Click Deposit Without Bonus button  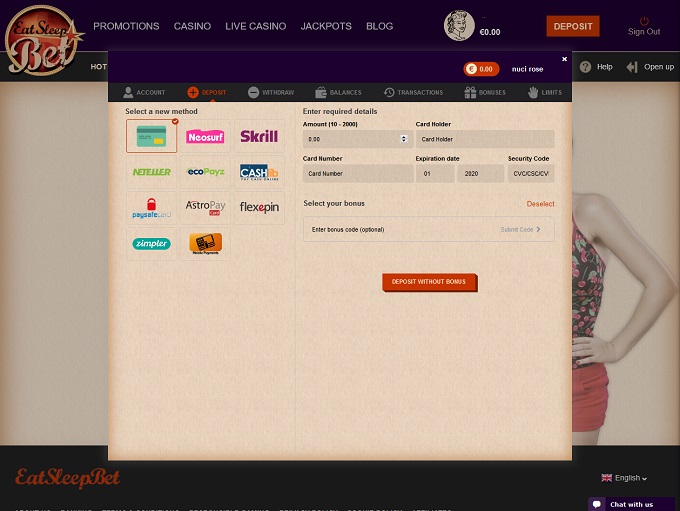(x=429, y=282)
